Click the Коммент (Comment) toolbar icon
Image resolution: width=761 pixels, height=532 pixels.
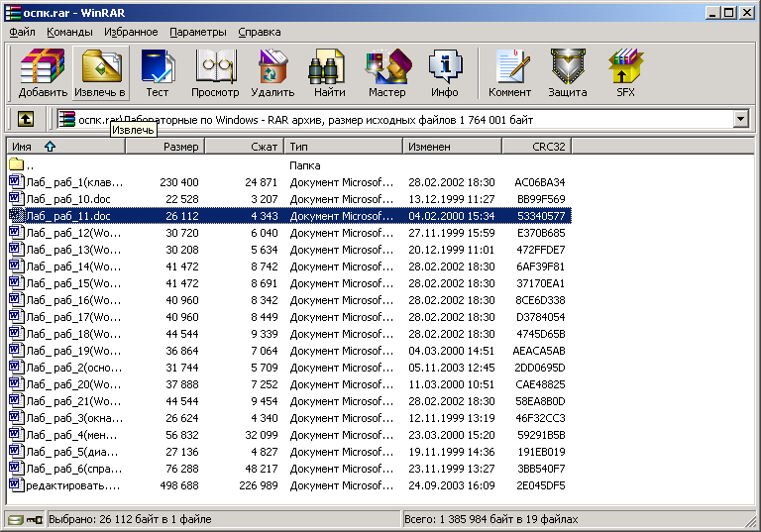pos(509,73)
